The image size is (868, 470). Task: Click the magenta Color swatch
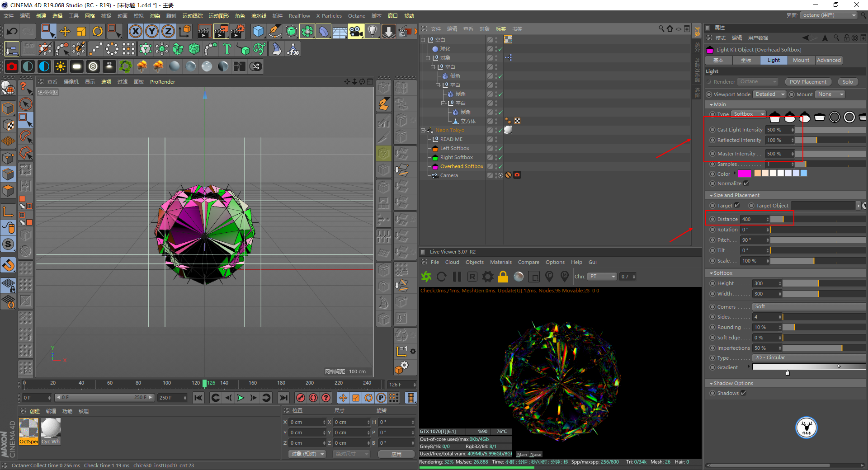(x=745, y=174)
